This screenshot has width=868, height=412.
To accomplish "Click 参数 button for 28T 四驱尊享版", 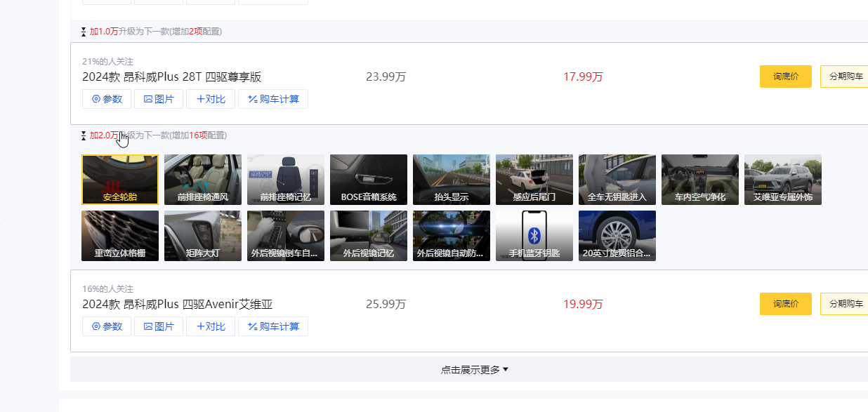I will pos(107,99).
